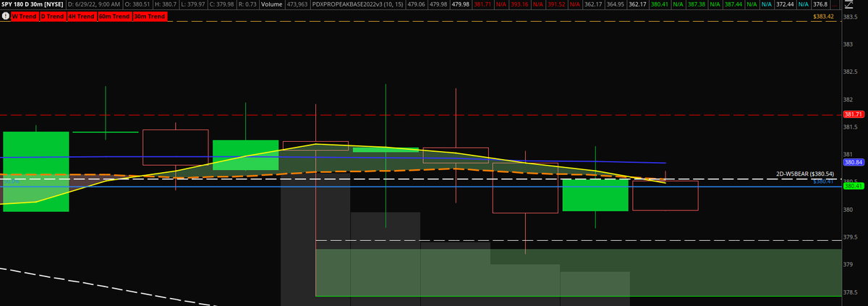The image size is (868, 306).
Task: Click the SPY 180 D 30m [NYSE] title
Action: [x=32, y=4]
